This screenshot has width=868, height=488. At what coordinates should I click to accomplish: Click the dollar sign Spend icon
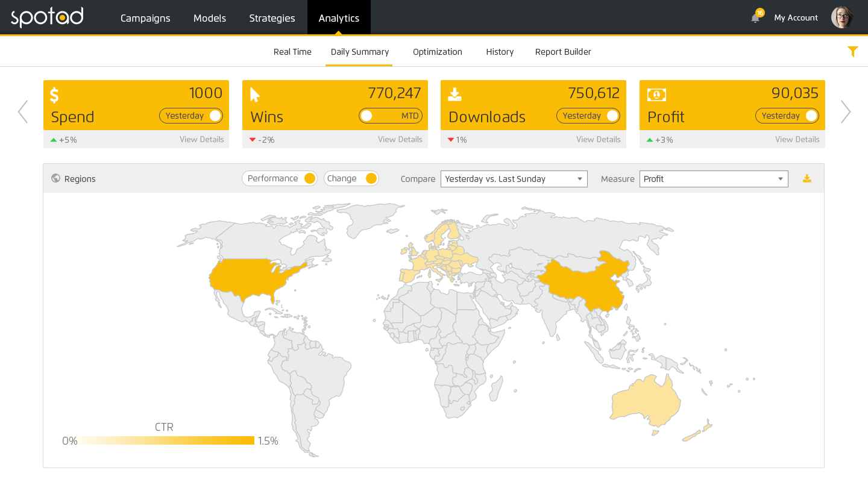click(54, 95)
